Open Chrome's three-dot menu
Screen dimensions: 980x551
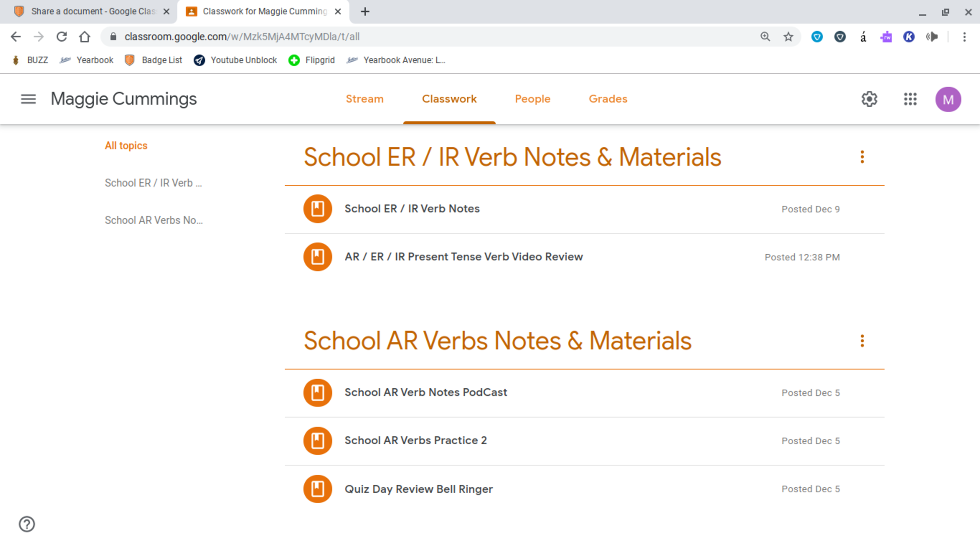964,37
